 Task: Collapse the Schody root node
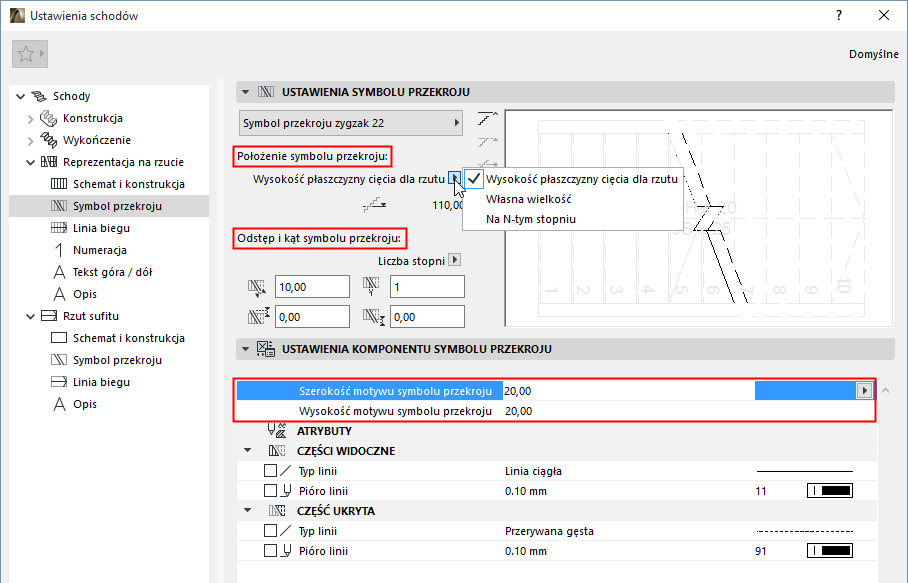point(21,97)
